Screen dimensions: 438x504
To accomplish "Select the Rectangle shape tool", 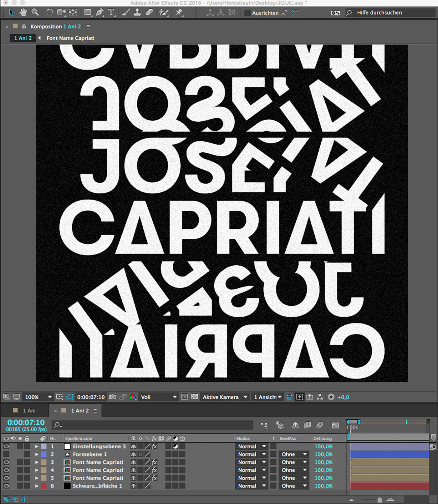I will [88, 13].
